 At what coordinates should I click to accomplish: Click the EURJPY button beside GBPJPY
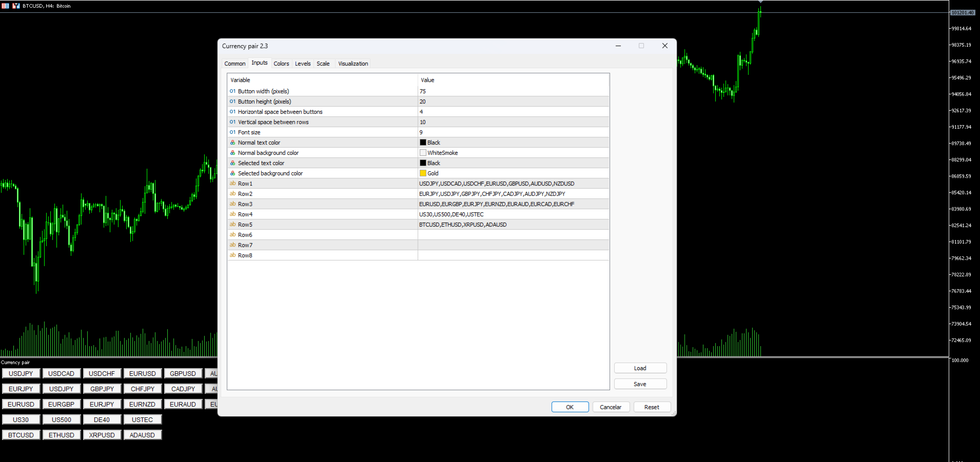pos(21,389)
